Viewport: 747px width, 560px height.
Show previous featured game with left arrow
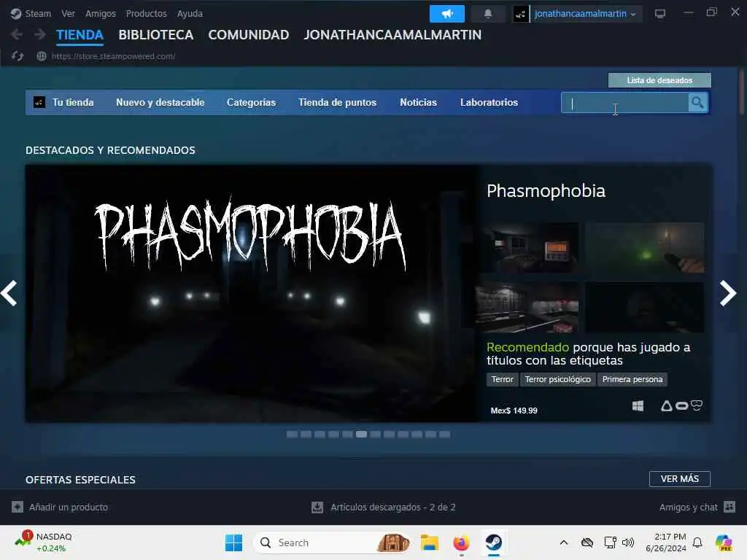pos(9,293)
